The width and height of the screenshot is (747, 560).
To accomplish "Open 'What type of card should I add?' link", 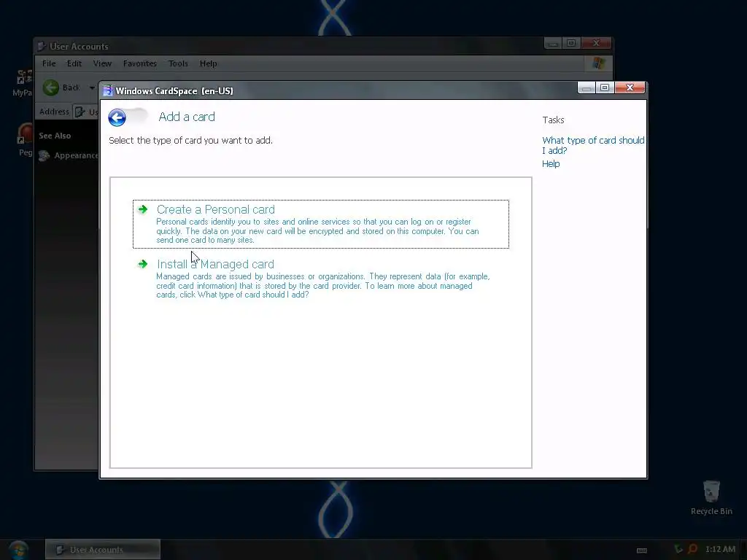I will (x=593, y=145).
